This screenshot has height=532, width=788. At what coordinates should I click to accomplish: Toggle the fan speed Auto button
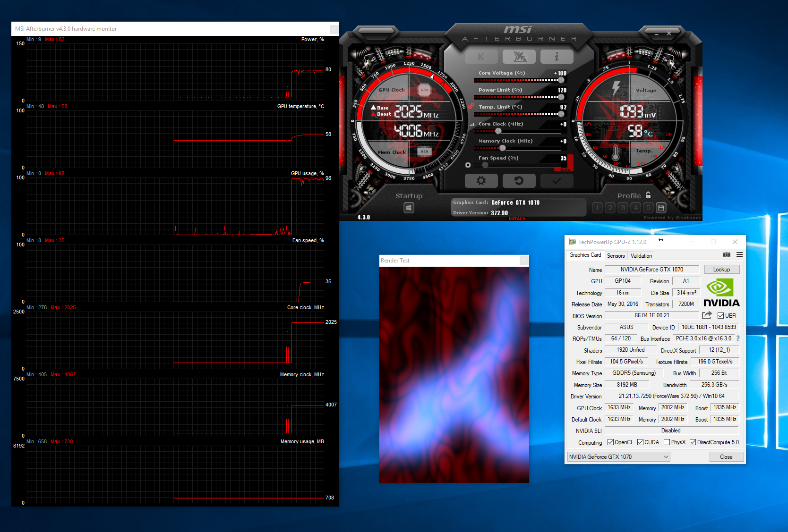point(565,169)
